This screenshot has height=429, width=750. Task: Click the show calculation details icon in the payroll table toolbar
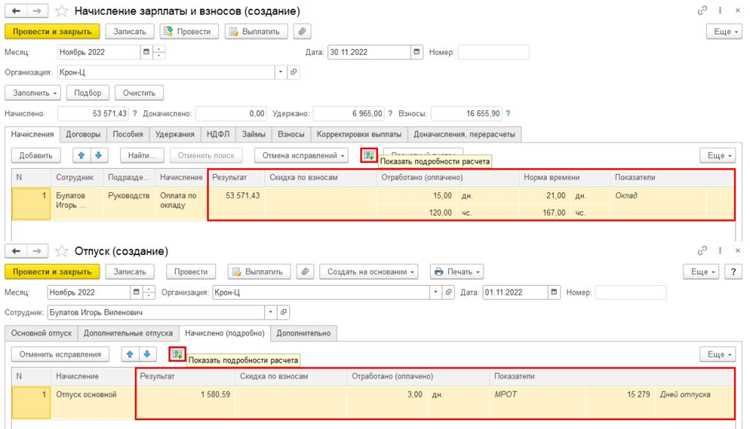(x=369, y=155)
